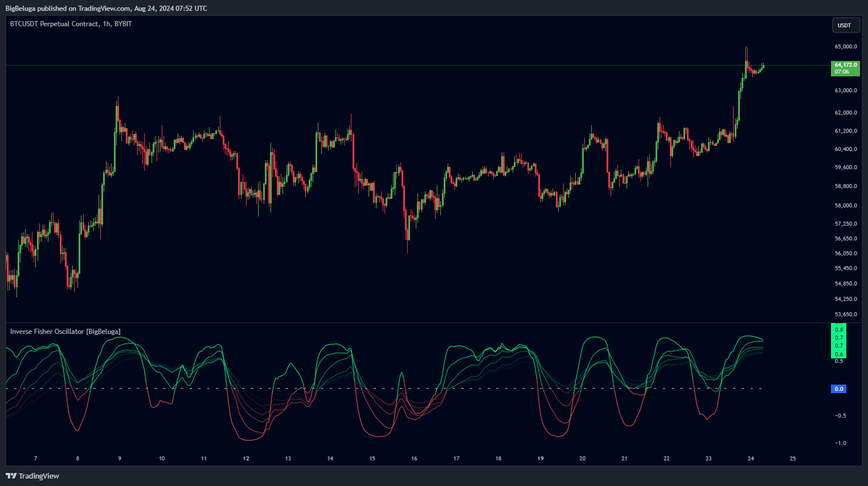Click the green 0.6 oscillator value tag
The width and height of the screenshot is (868, 486).
tap(838, 354)
